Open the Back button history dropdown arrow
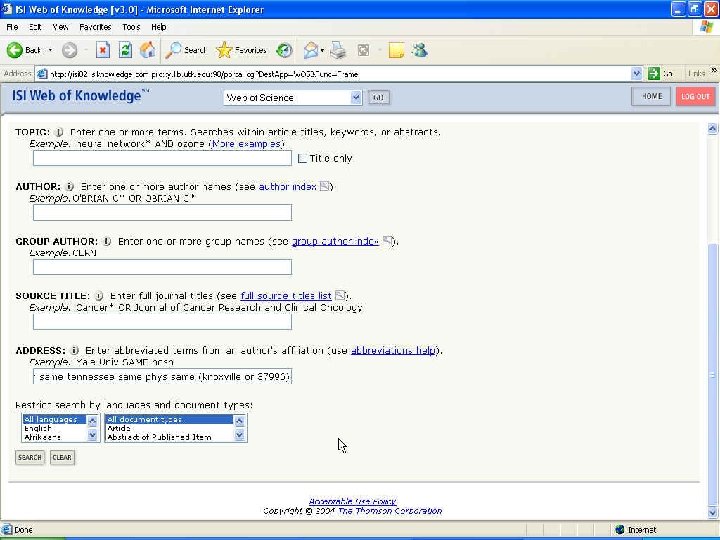Screen dimensions: 720x540 click(x=50, y=50)
